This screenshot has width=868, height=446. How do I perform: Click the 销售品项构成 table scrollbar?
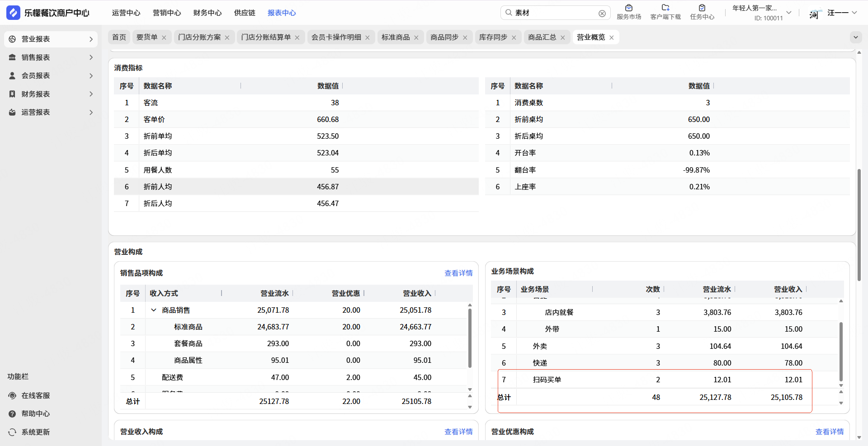pyautogui.click(x=470, y=338)
